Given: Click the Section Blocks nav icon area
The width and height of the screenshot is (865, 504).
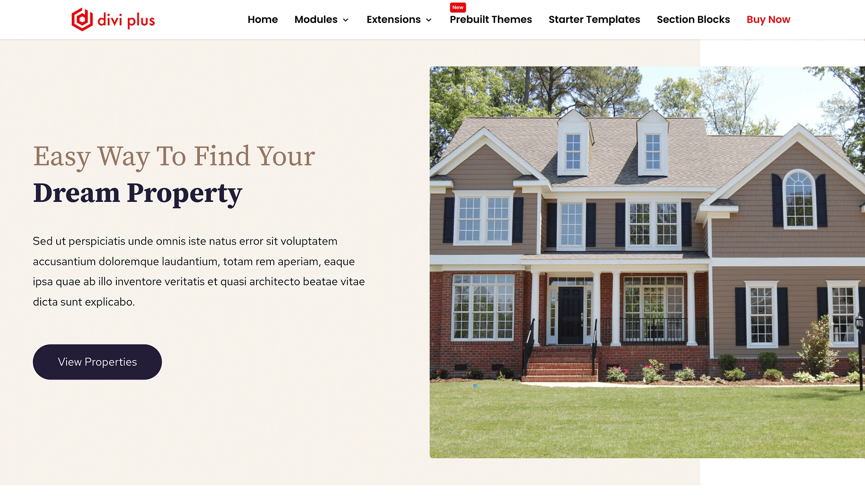Looking at the screenshot, I should (693, 19).
